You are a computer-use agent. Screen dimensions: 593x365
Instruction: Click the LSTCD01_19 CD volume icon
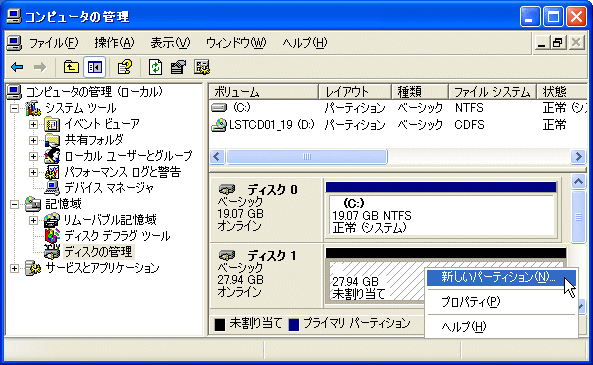coord(219,125)
